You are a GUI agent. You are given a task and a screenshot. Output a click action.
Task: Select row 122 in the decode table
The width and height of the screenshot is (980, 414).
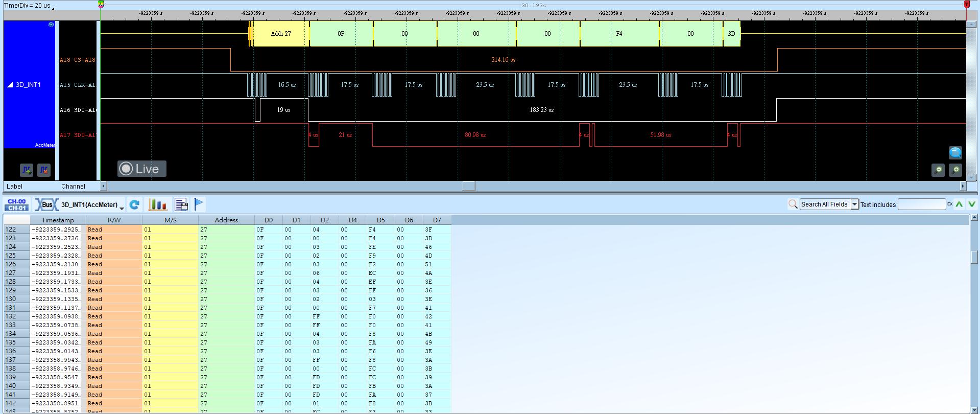click(228, 229)
